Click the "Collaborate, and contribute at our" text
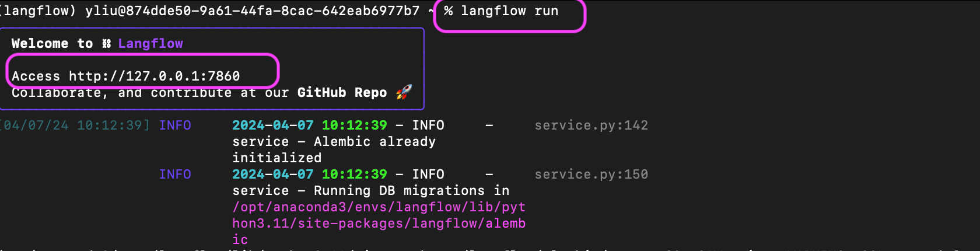Image resolution: width=980 pixels, height=251 pixels. [x=150, y=93]
